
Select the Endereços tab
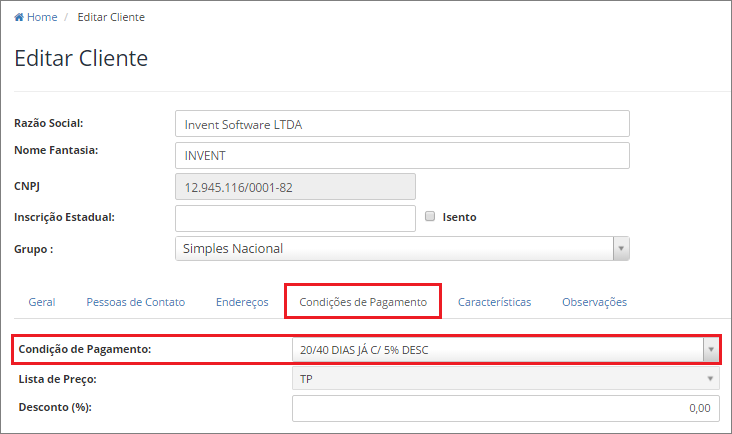point(242,302)
